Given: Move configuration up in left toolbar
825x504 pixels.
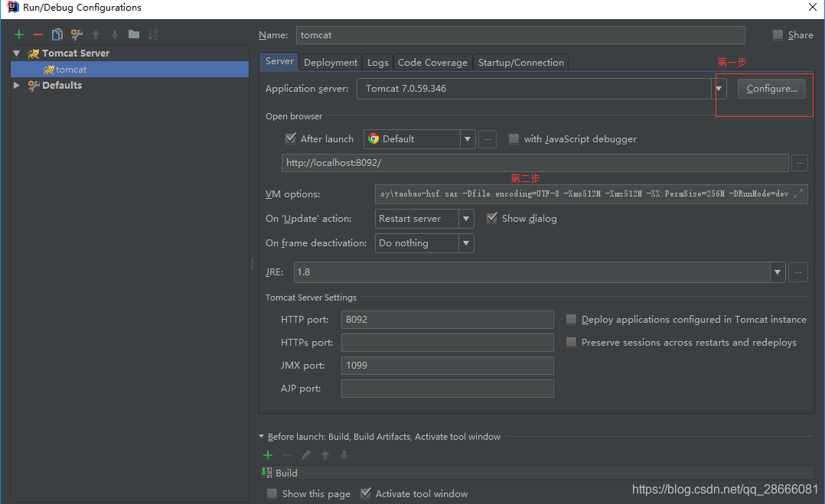Looking at the screenshot, I should 96,34.
